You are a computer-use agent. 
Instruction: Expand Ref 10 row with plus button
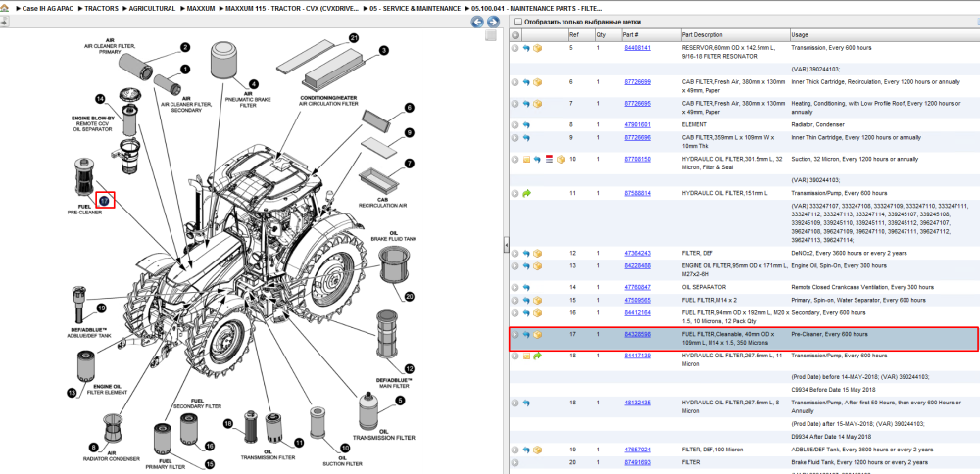(x=515, y=160)
